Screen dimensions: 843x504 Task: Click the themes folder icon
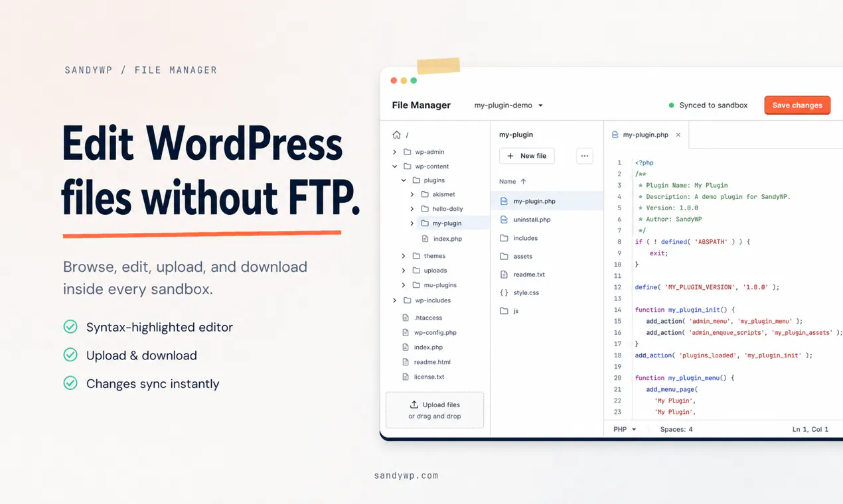coord(416,256)
